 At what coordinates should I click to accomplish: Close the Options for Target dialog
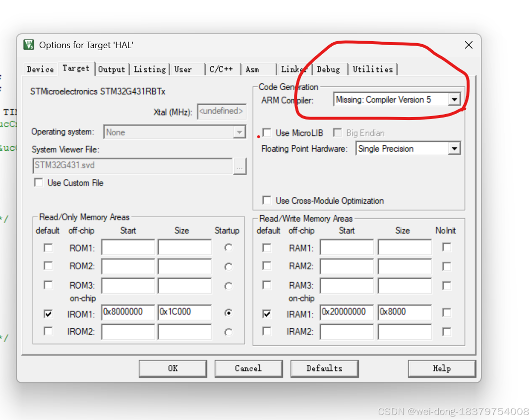click(x=469, y=45)
